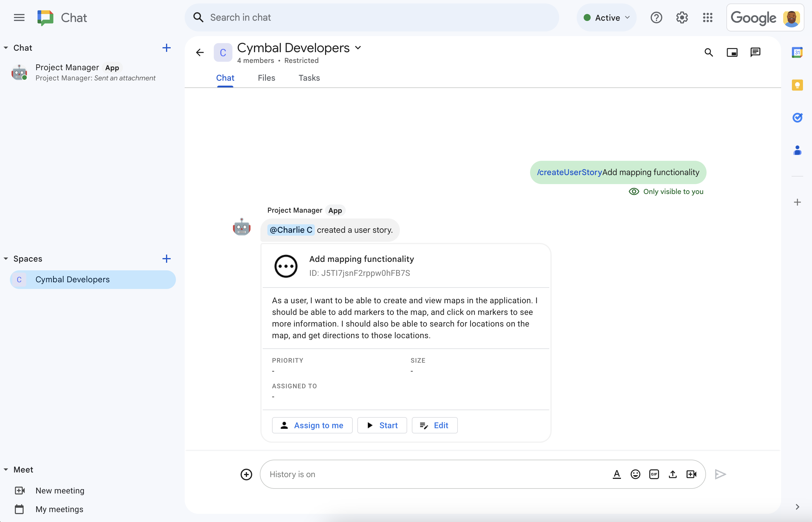Select the Files tab

coord(267,77)
